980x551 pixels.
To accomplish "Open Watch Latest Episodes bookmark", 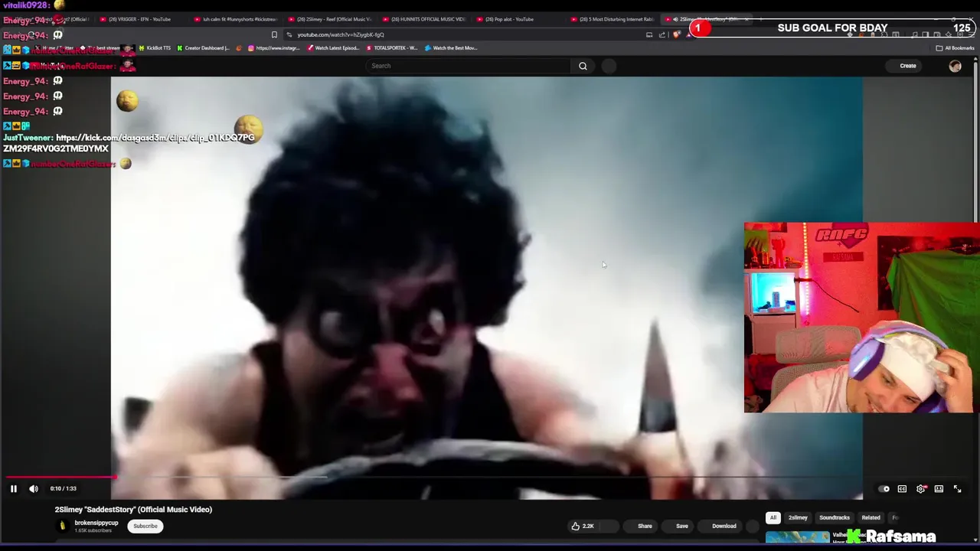I will pos(334,48).
